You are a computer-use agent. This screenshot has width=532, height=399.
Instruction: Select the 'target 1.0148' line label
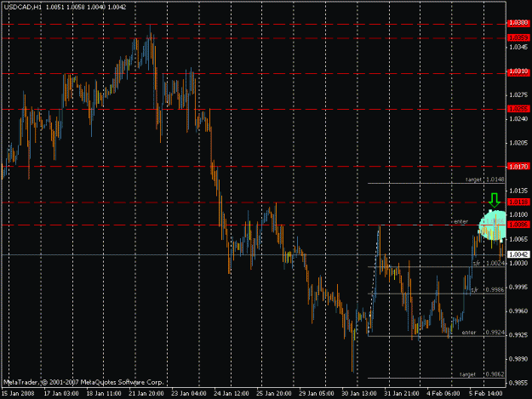485,180
